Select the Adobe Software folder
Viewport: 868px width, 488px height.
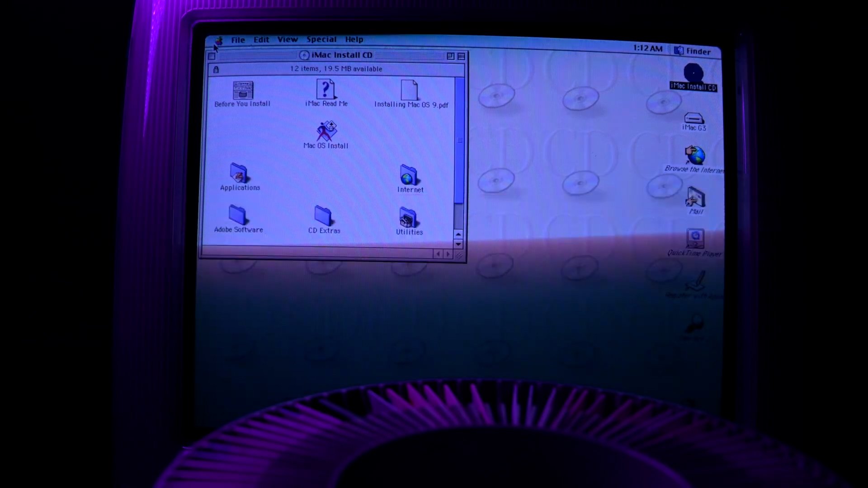click(238, 219)
